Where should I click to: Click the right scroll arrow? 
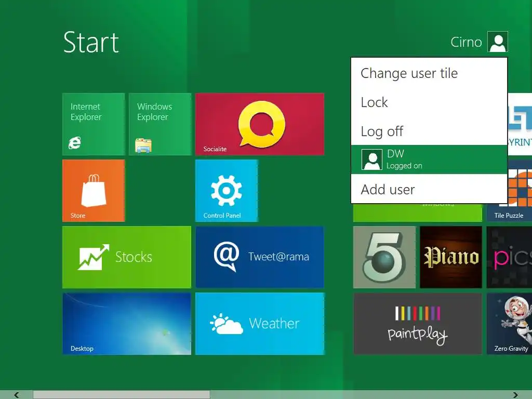(x=515, y=395)
